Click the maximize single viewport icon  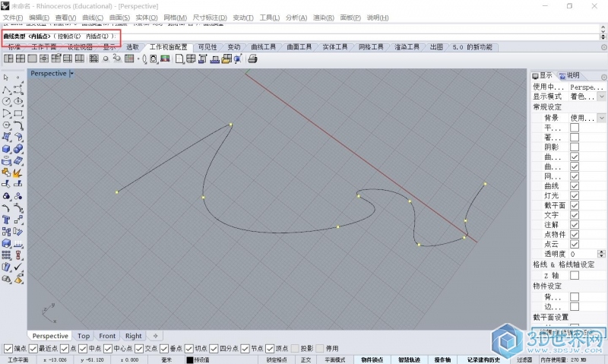(x=32, y=59)
